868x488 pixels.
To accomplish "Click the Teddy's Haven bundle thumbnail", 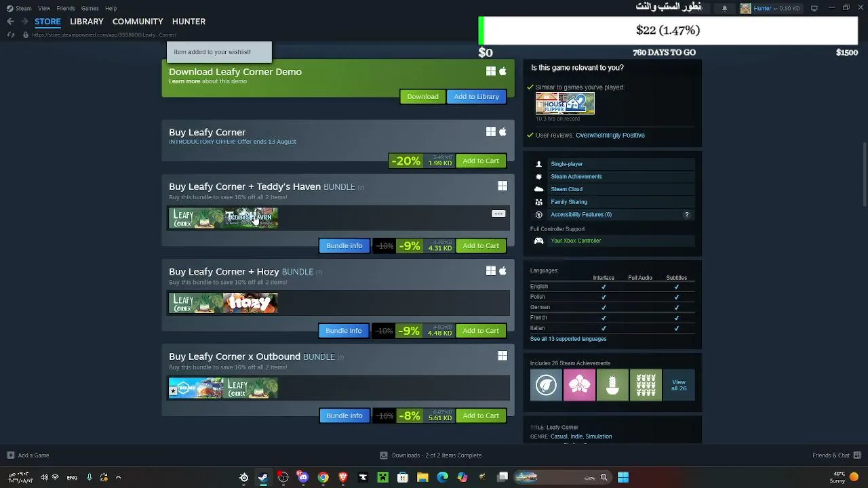I will (251, 218).
